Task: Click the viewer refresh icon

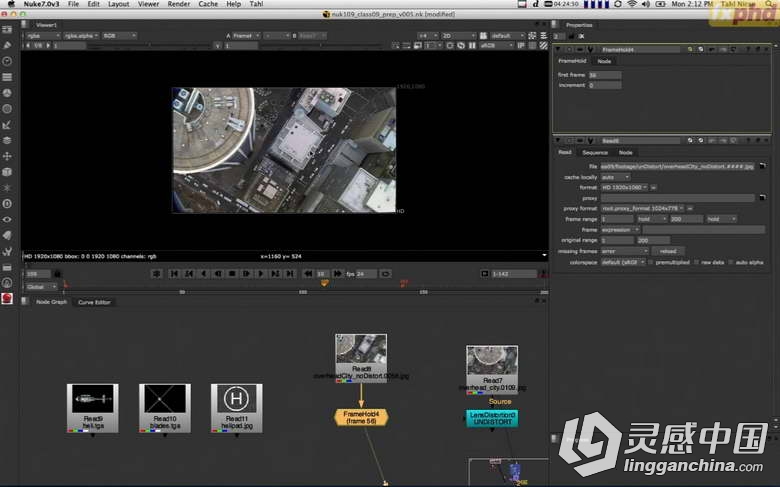Action: [x=461, y=46]
